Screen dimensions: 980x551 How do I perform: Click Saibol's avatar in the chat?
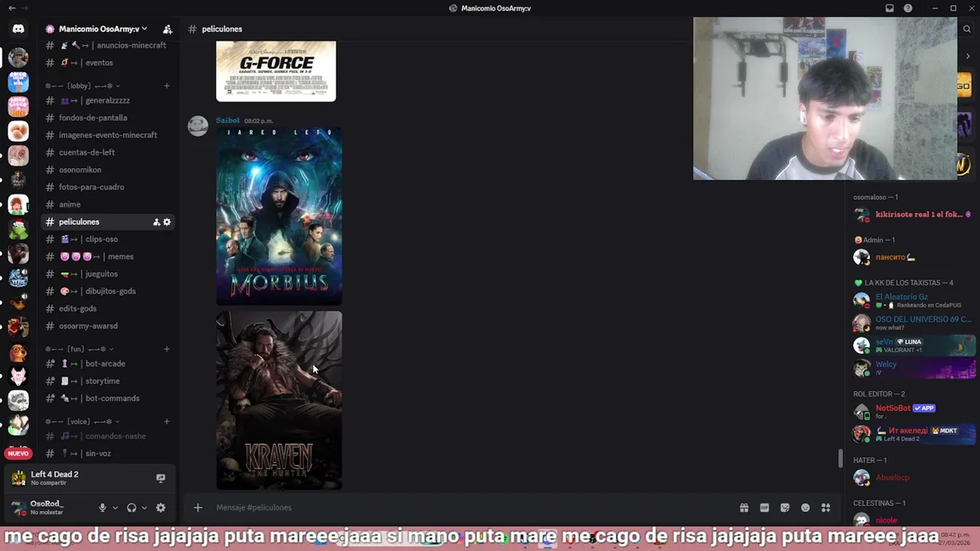point(198,126)
